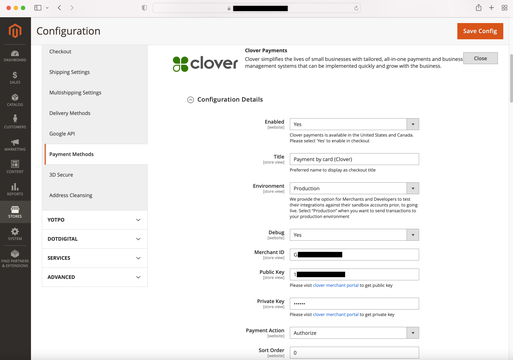Viewport: 513px width, 360px height.
Task: Open clover merchant portal link for private key
Action: [336, 315]
